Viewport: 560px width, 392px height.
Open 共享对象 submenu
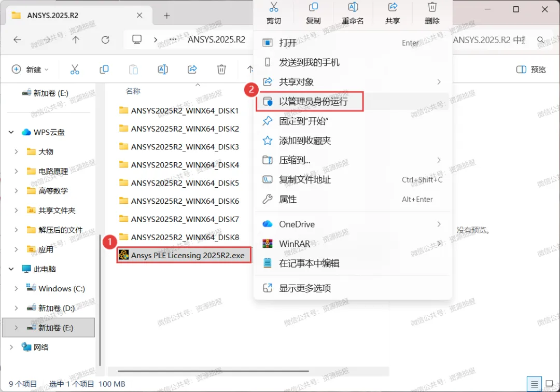click(x=353, y=82)
